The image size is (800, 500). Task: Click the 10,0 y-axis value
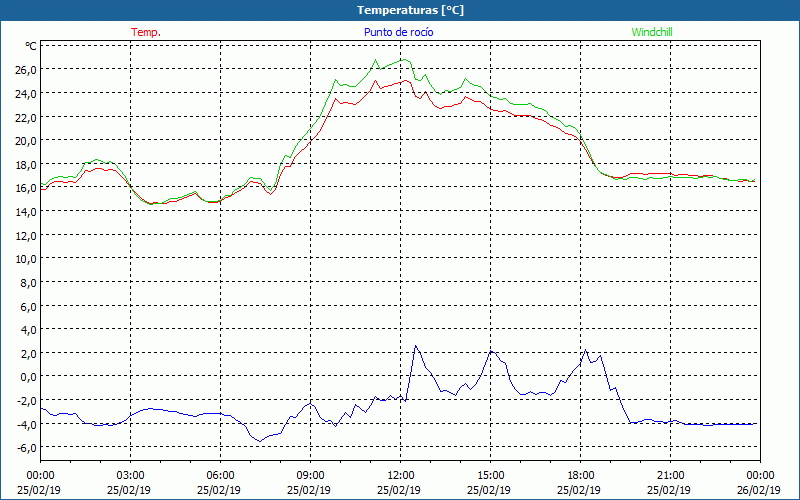pos(26,259)
